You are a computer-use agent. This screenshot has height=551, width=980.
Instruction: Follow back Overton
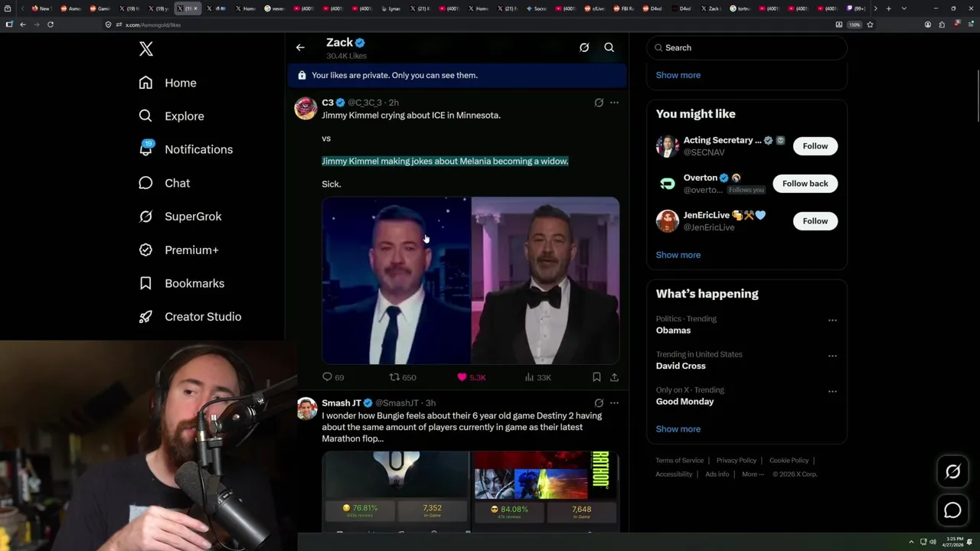click(x=805, y=184)
